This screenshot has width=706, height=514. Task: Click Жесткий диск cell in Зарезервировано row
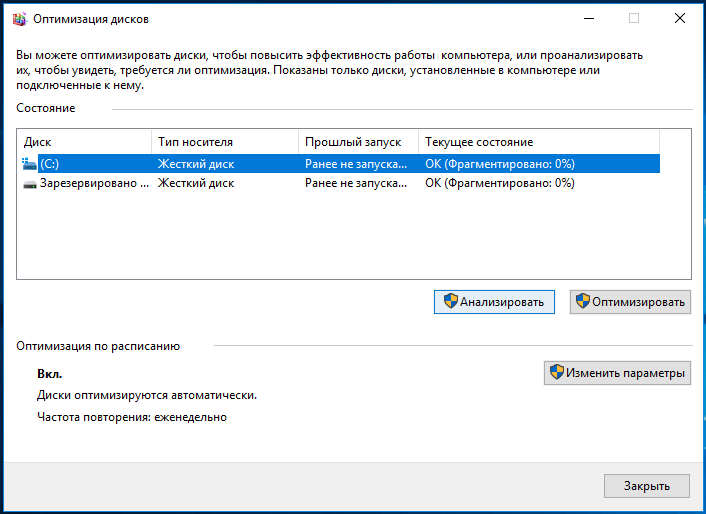coord(196,183)
